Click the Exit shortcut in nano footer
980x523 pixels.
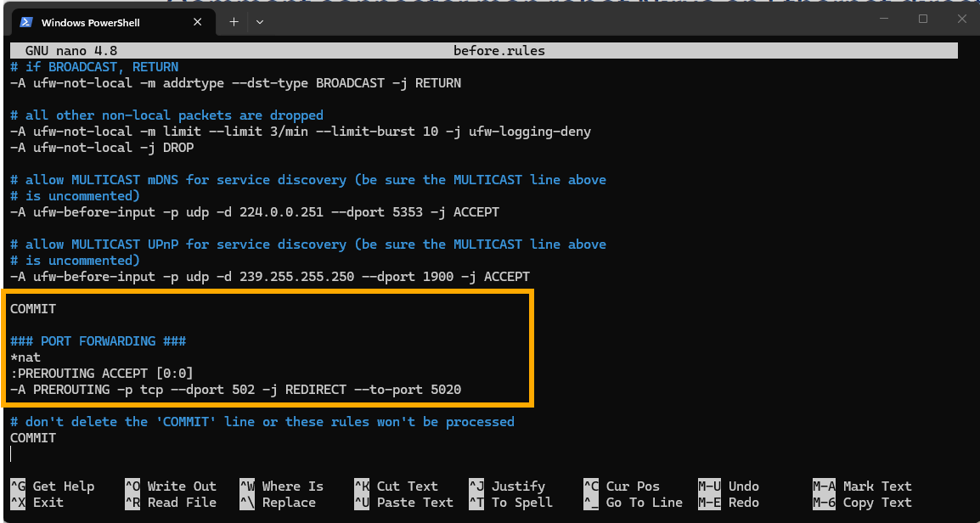tap(48, 503)
